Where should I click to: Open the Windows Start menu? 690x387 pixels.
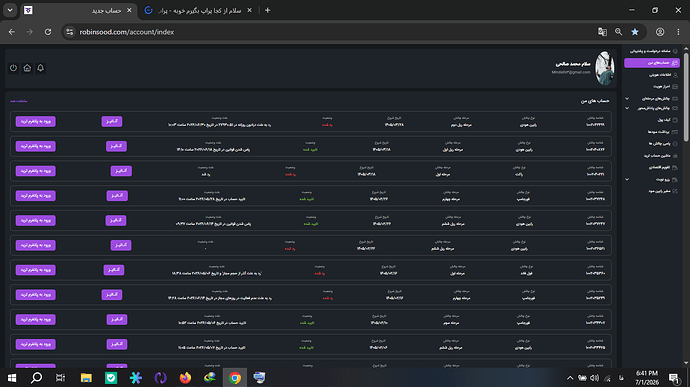(x=12, y=378)
